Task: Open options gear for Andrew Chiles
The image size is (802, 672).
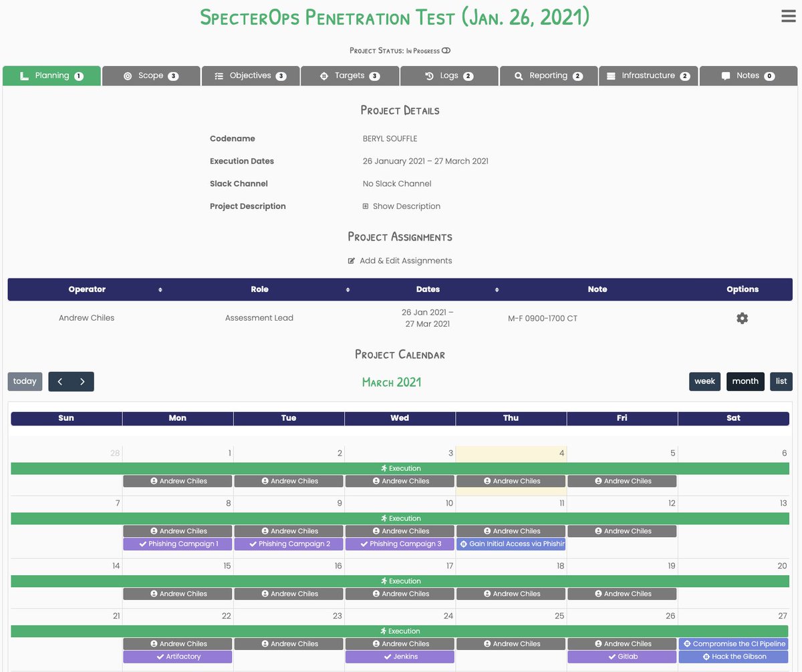Action: point(742,319)
